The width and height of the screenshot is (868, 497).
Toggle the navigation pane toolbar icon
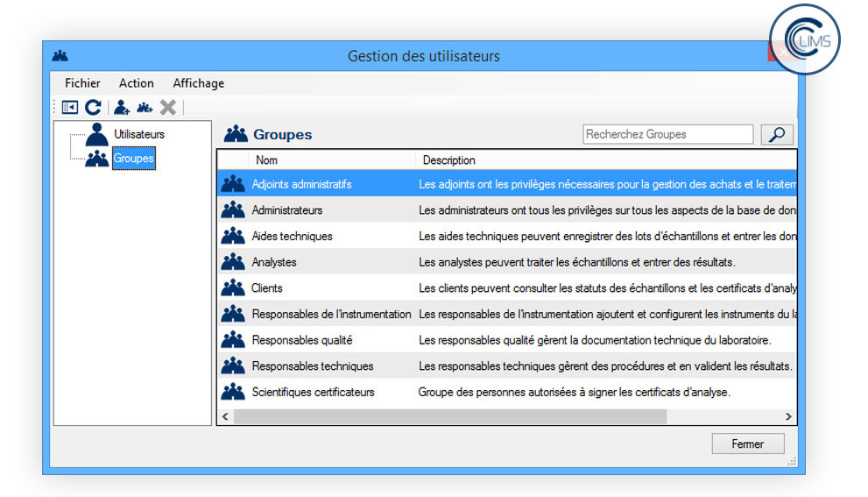click(70, 108)
